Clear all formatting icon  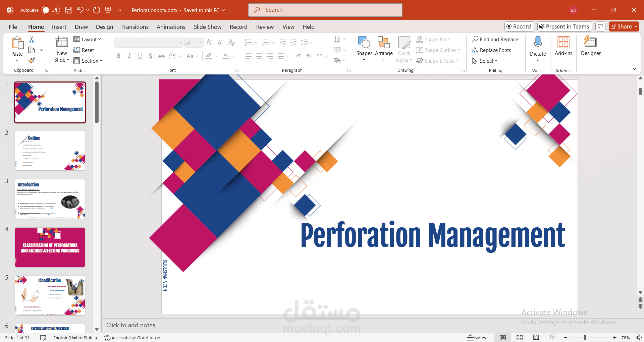(231, 42)
